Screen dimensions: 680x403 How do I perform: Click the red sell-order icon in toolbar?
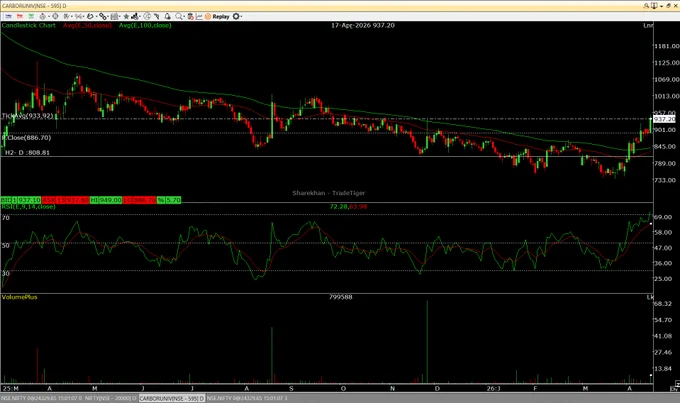click(x=20, y=16)
